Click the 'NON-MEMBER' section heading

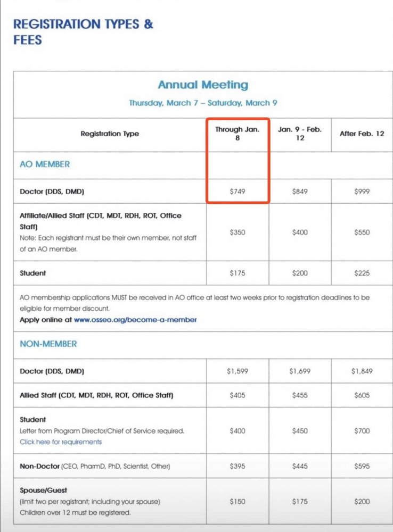click(48, 344)
